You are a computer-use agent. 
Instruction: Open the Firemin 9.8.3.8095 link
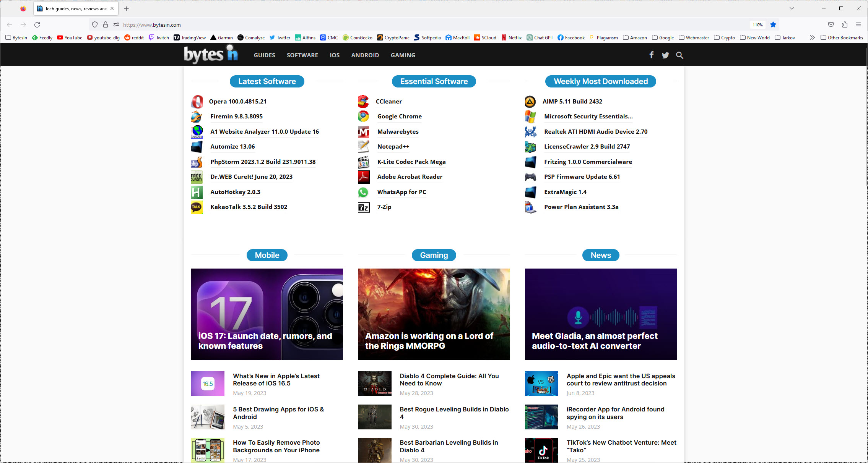pos(236,117)
